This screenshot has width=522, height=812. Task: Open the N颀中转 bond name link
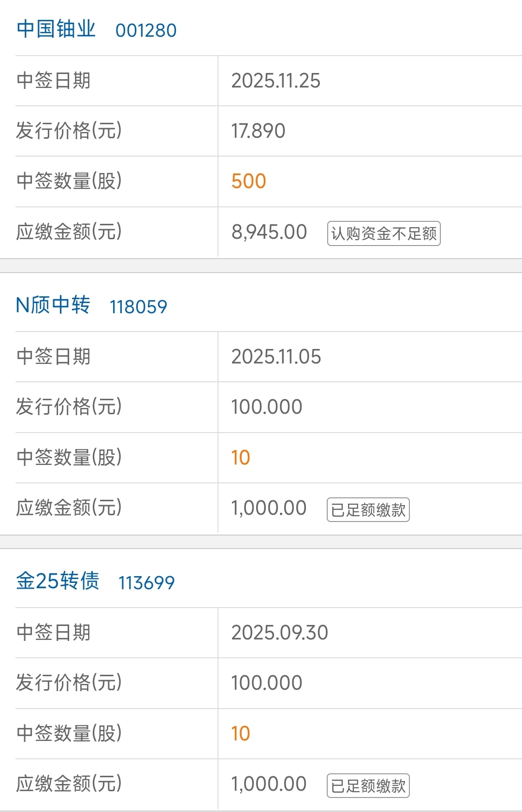(x=53, y=305)
